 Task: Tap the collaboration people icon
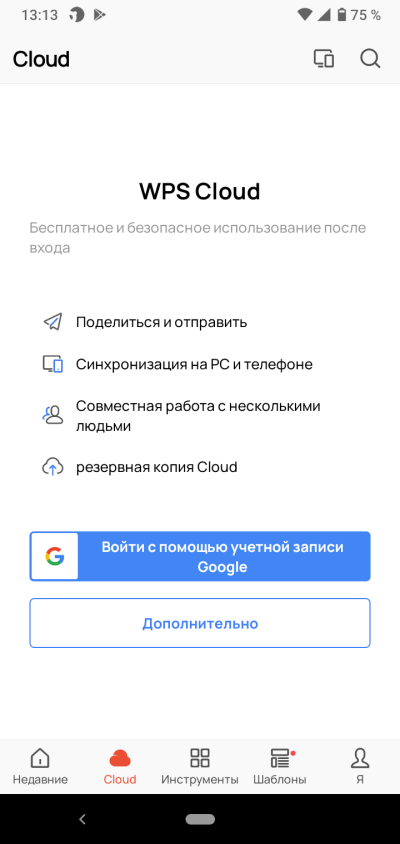coord(53,414)
